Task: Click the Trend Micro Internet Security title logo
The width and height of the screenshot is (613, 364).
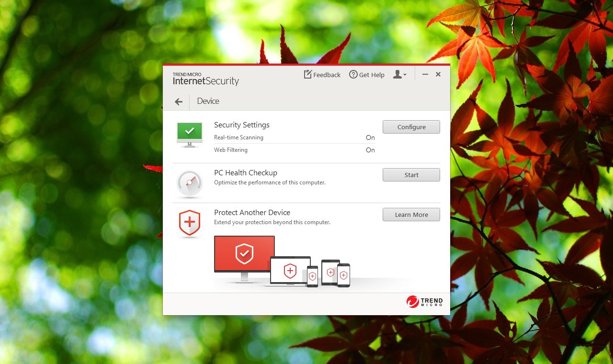Action: (x=206, y=79)
